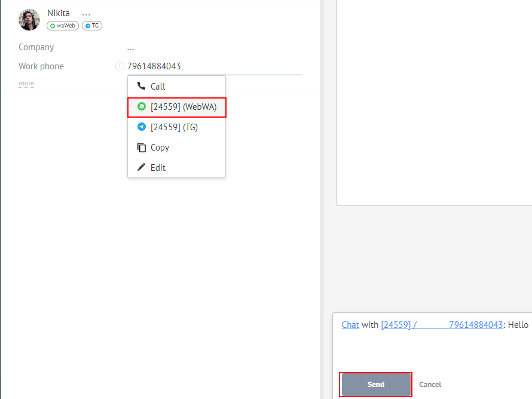Click the Company label
532x399 pixels.
(x=36, y=47)
